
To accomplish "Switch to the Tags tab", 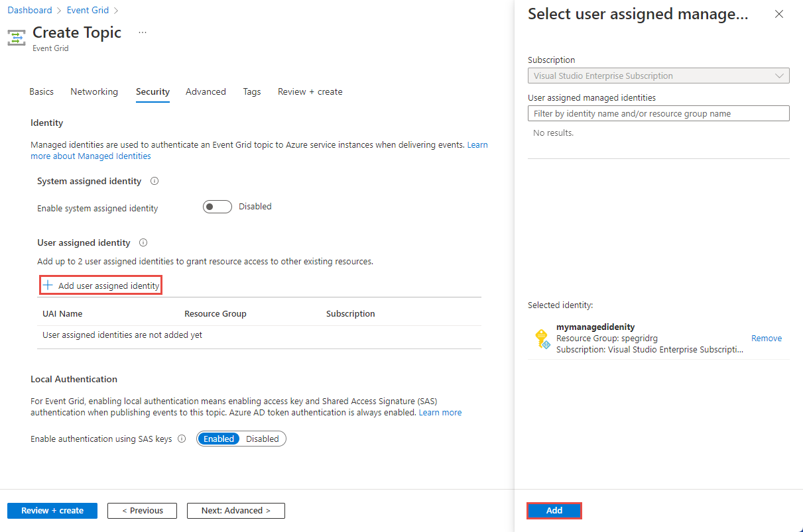I will point(251,91).
